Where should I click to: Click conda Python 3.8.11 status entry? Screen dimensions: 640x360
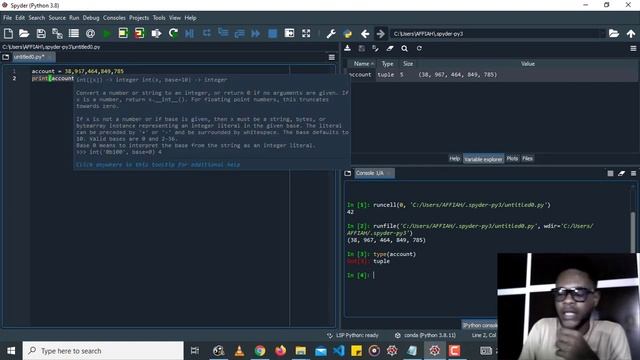[x=425, y=335]
